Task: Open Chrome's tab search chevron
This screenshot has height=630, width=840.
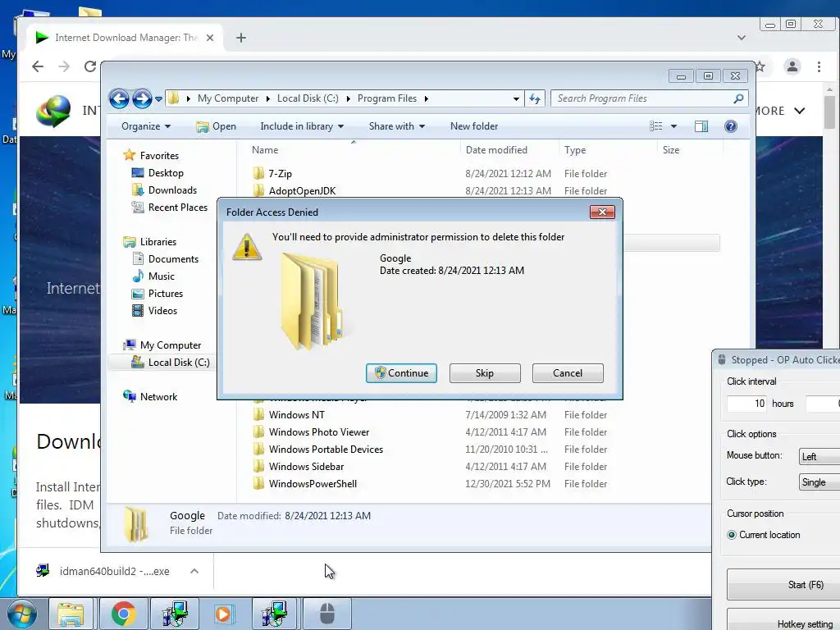Action: pyautogui.click(x=742, y=38)
